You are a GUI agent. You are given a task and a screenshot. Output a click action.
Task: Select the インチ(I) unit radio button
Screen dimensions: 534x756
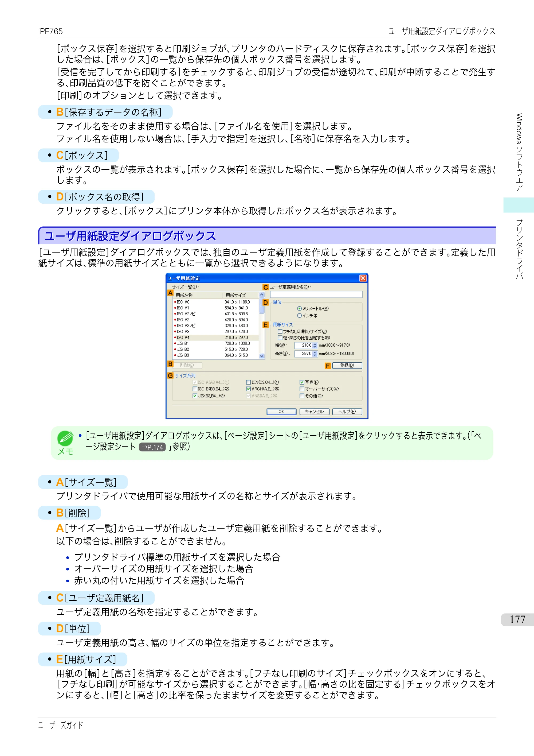coord(299,315)
